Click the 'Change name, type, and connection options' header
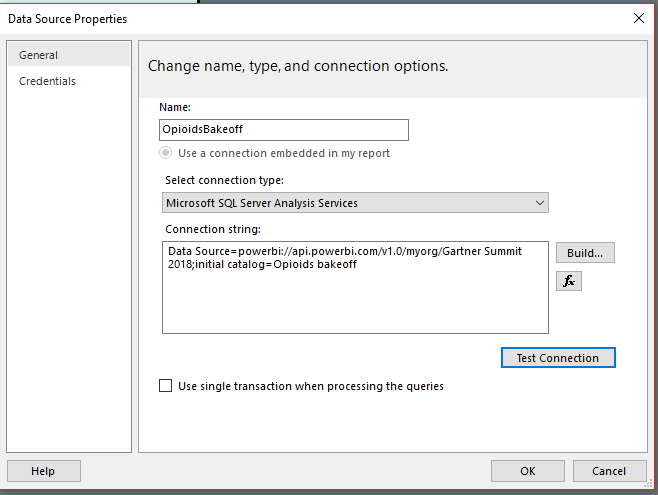The height and width of the screenshot is (495, 658). pyautogui.click(x=298, y=66)
